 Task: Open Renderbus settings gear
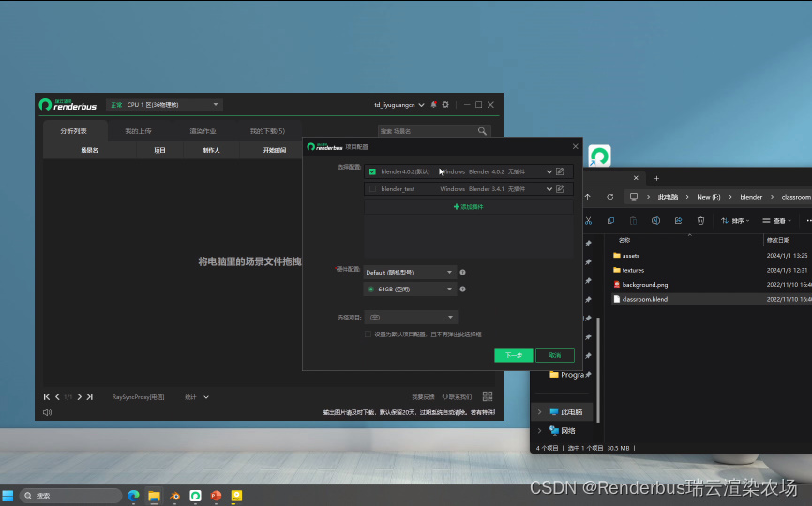pyautogui.click(x=445, y=105)
